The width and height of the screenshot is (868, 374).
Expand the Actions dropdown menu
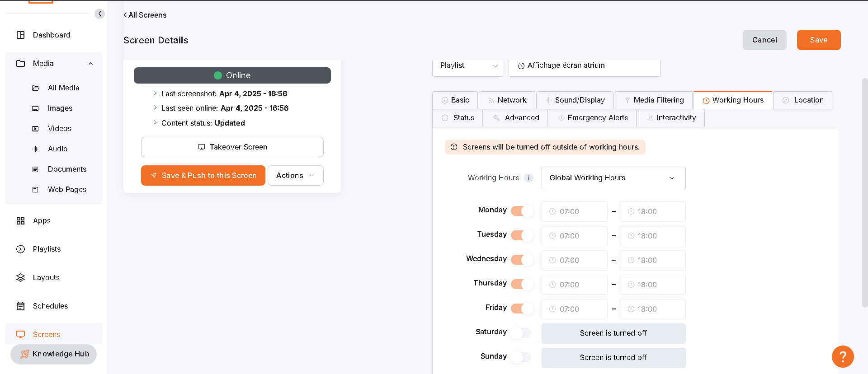coord(295,175)
